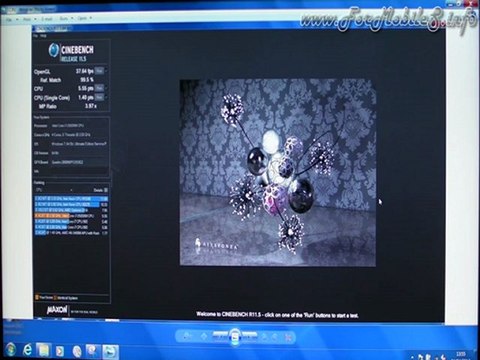Click the rendered spheres preview image
The width and height of the screenshot is (480, 360).
pos(278,172)
